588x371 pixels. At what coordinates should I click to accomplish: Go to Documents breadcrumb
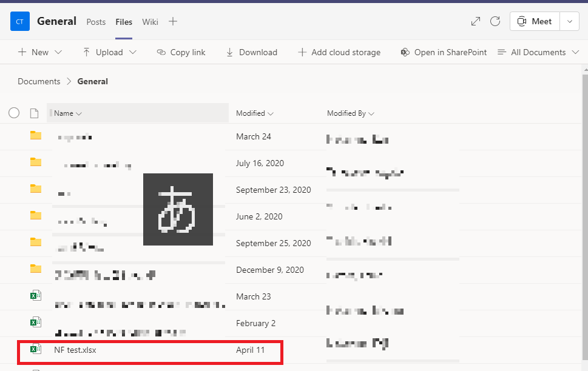pyautogui.click(x=39, y=81)
